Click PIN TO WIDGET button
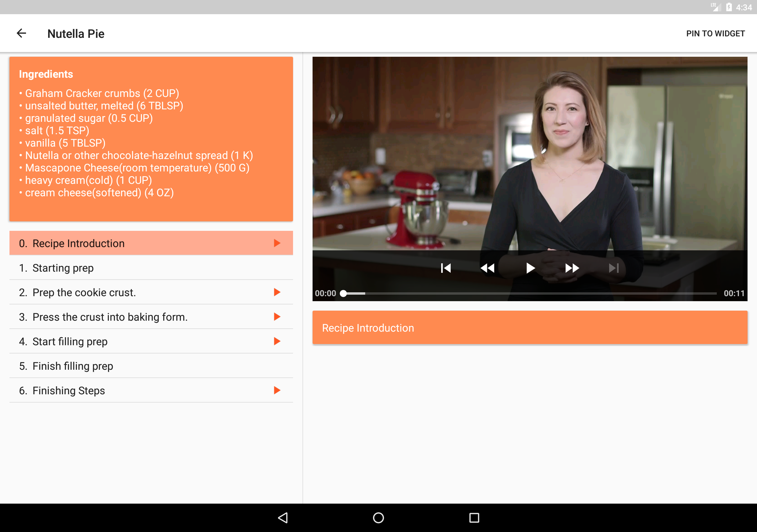 [x=715, y=34]
